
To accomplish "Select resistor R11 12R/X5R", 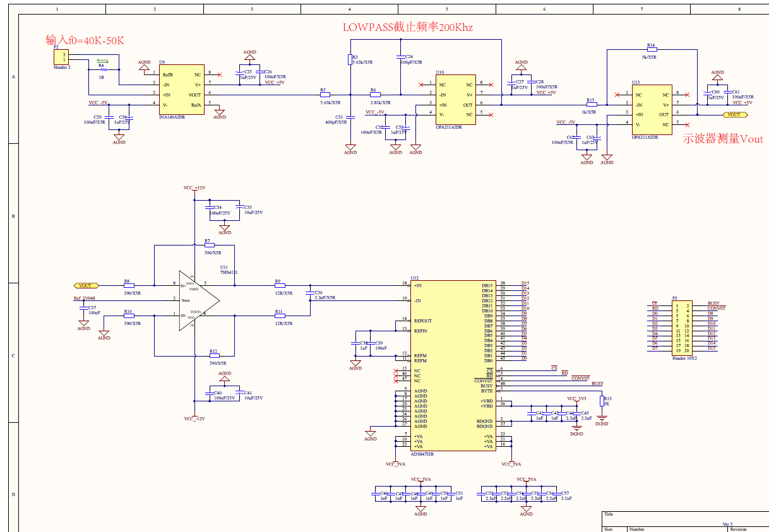I will click(x=280, y=316).
